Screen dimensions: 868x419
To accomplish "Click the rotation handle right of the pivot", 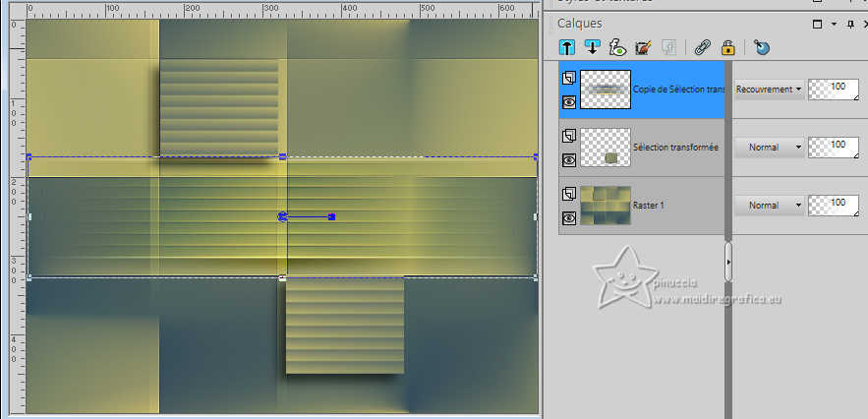I will coord(331,216).
